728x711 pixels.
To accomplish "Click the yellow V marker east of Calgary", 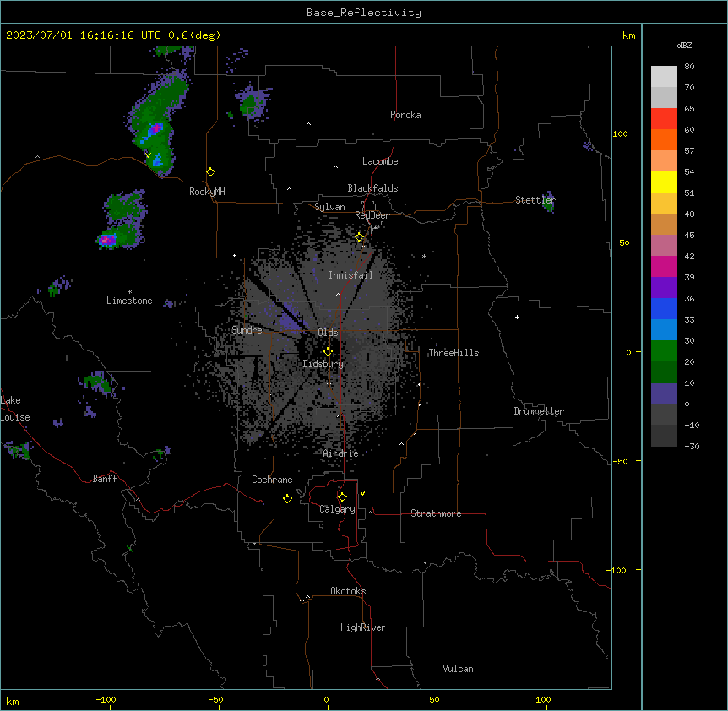I will point(362,493).
